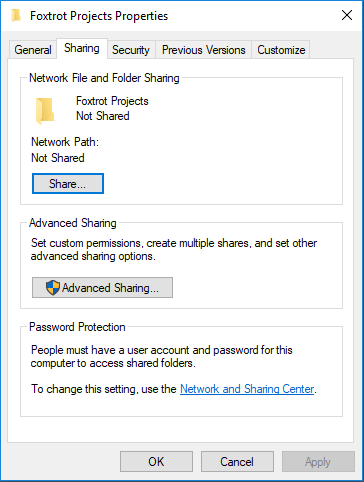This screenshot has height=482, width=364.
Task: Open the Security tab
Action: point(131,50)
